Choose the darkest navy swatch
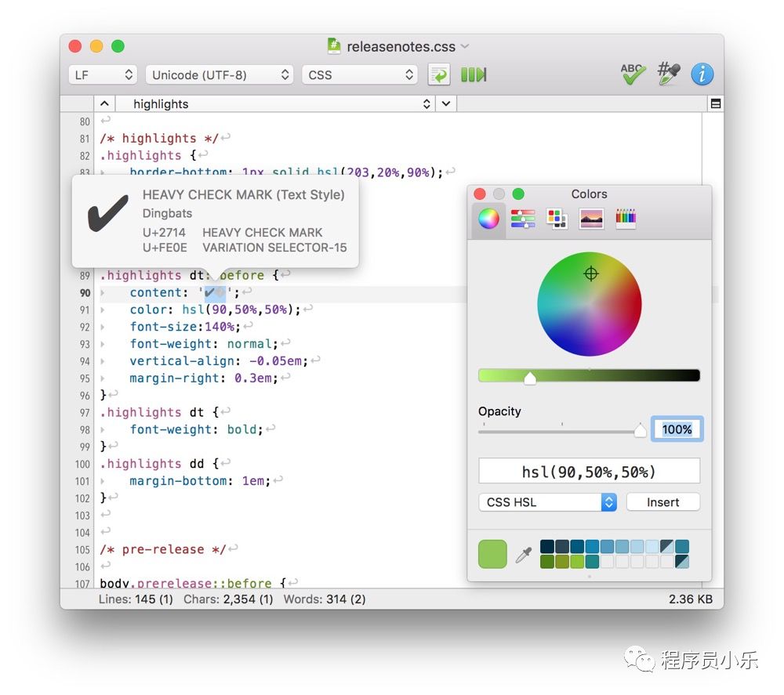The height and width of the screenshot is (695, 784). (547, 547)
